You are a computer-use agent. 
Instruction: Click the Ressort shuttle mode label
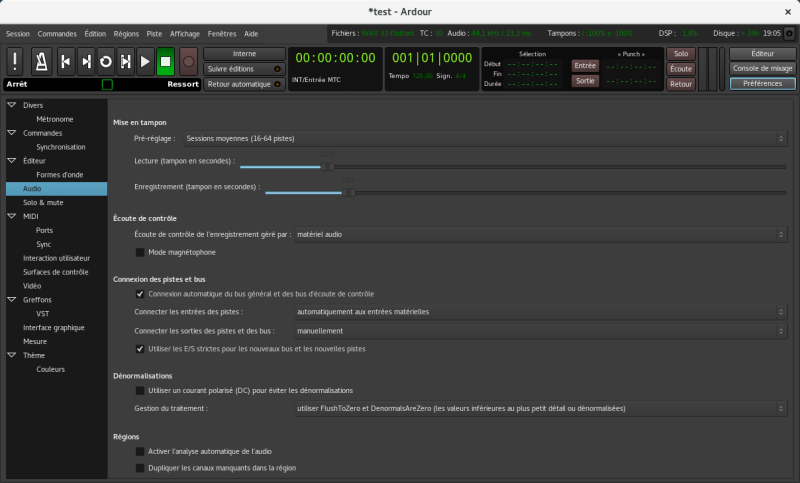coord(183,84)
